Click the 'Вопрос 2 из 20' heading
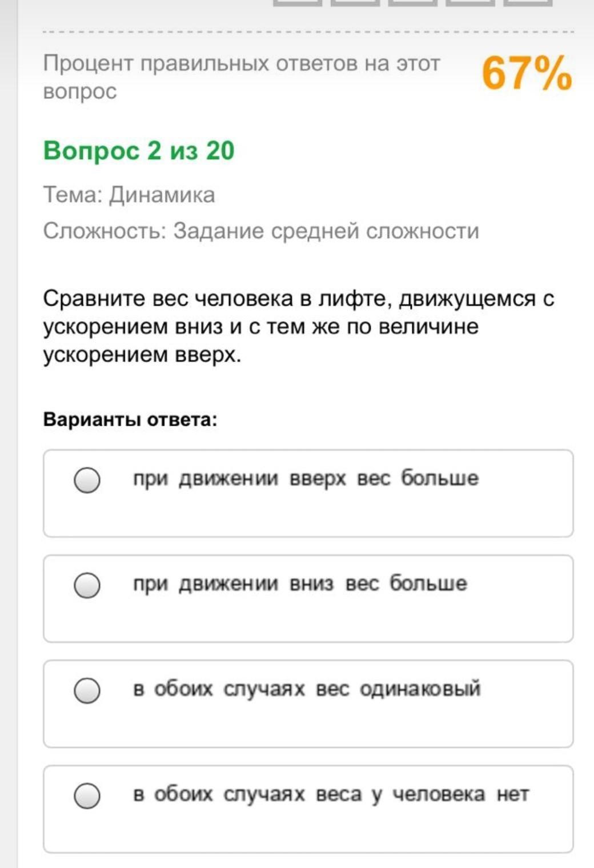 [139, 151]
